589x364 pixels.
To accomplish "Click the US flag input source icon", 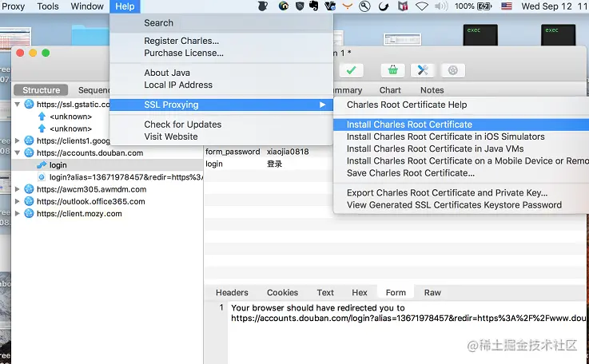I will coord(507,6).
